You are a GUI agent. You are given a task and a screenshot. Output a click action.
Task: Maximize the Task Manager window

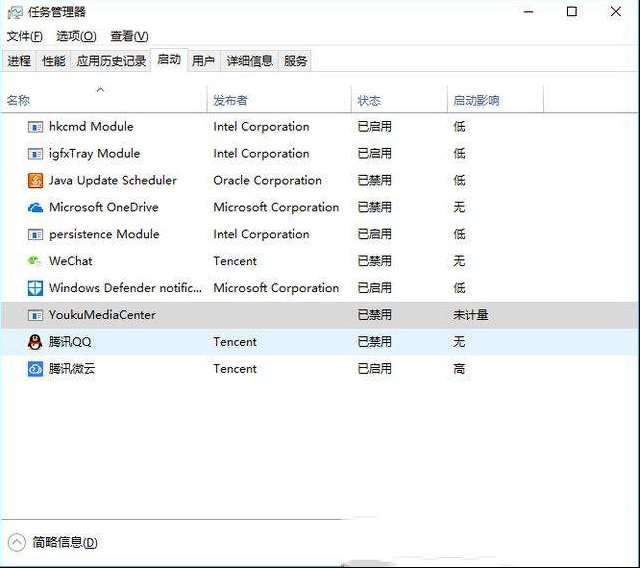(572, 12)
